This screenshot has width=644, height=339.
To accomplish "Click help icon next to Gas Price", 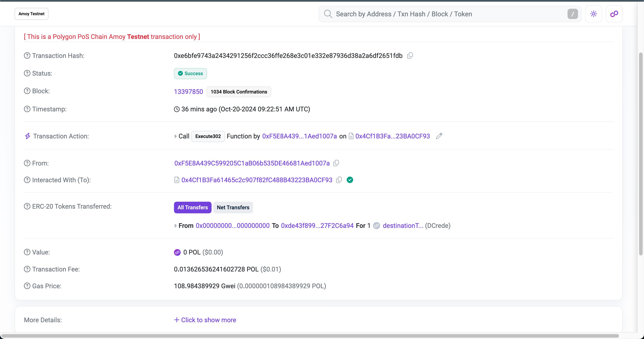I will click(x=27, y=286).
